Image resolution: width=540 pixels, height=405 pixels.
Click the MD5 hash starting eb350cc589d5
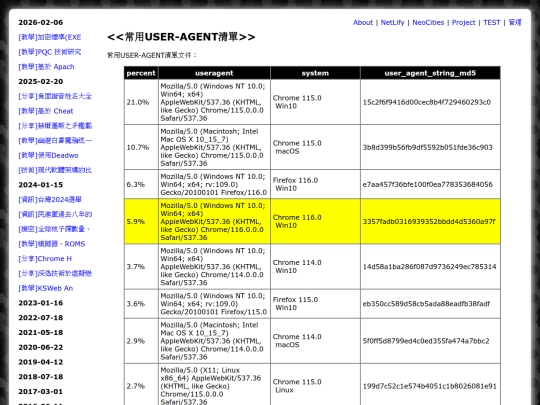[x=426, y=304]
